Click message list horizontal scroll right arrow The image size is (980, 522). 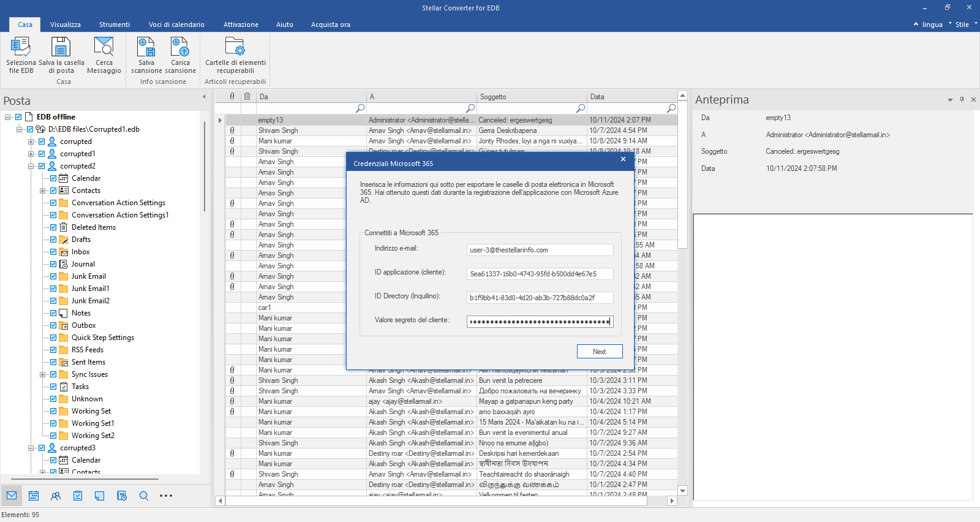[672, 501]
